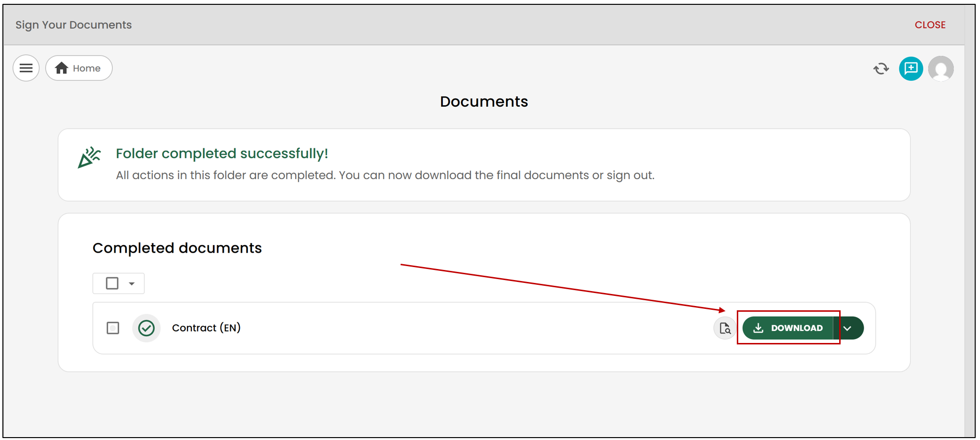This screenshot has height=440, width=980.
Task: Download the Contract (EN) document
Action: point(788,328)
